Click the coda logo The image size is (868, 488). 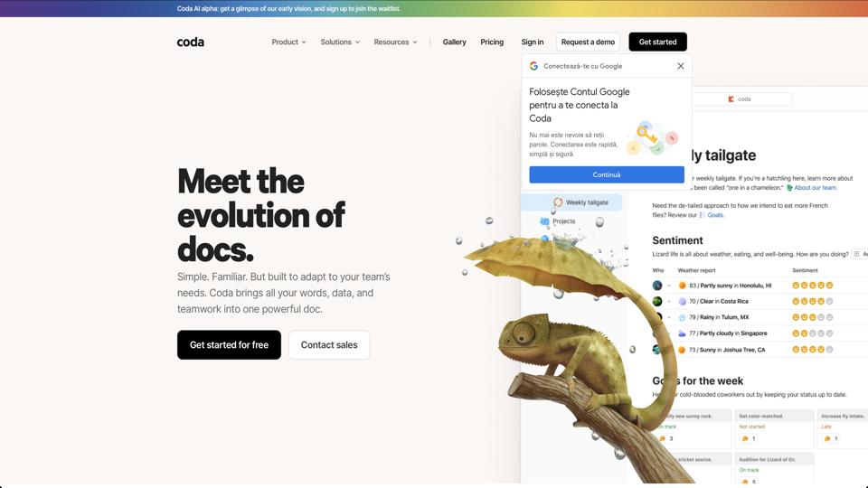click(x=191, y=42)
